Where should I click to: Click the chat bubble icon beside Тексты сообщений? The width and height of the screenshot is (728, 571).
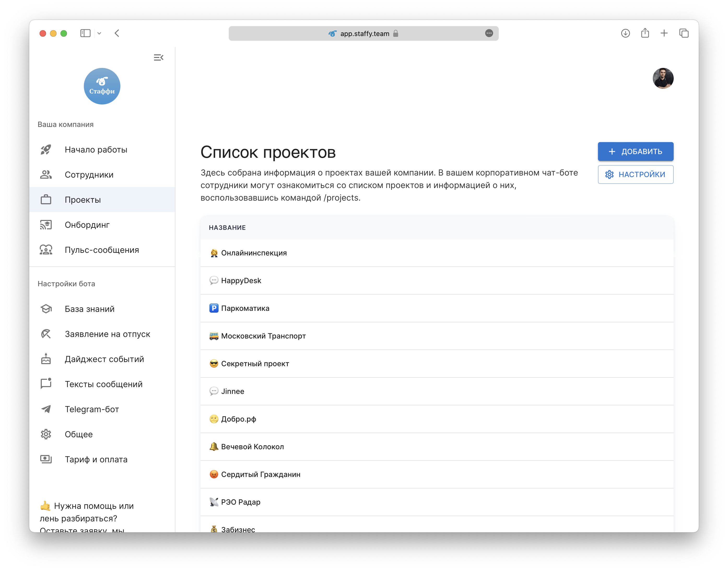tap(46, 383)
